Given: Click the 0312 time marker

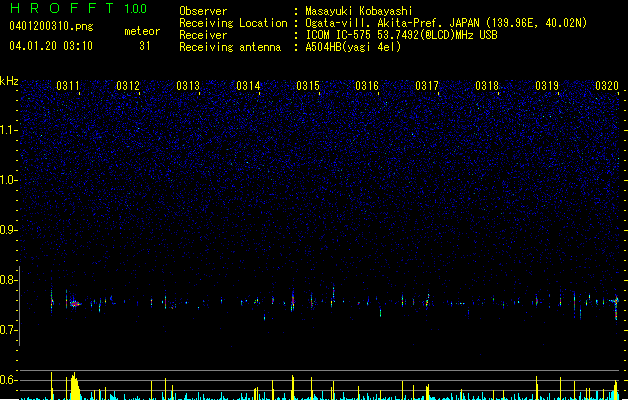Looking at the screenshot, I should click(x=128, y=86).
